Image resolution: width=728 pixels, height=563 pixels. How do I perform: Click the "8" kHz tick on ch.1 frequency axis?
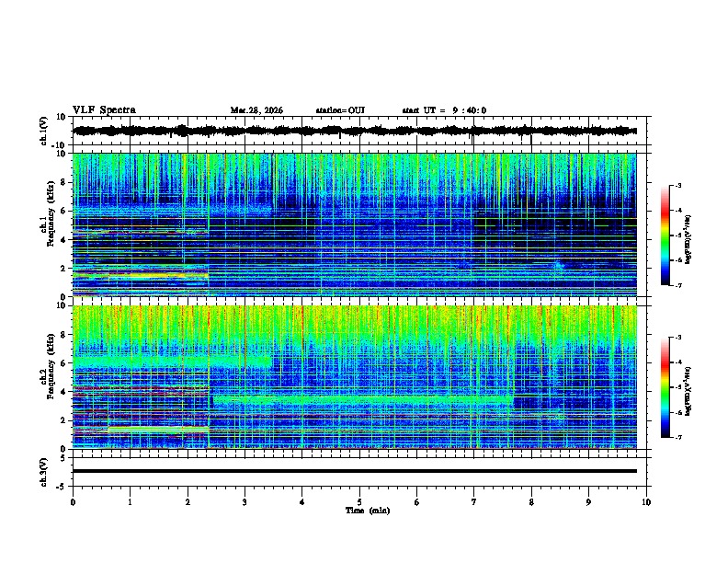pyautogui.click(x=64, y=182)
